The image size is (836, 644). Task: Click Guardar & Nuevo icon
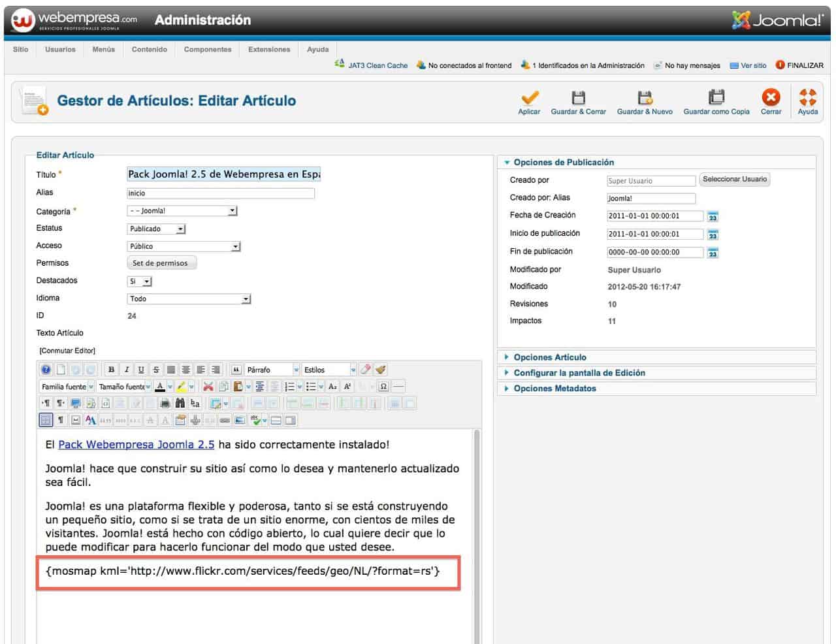click(645, 97)
